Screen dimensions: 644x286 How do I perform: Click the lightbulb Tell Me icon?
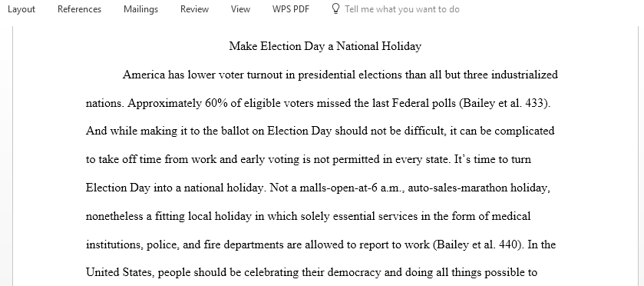pyautogui.click(x=335, y=9)
